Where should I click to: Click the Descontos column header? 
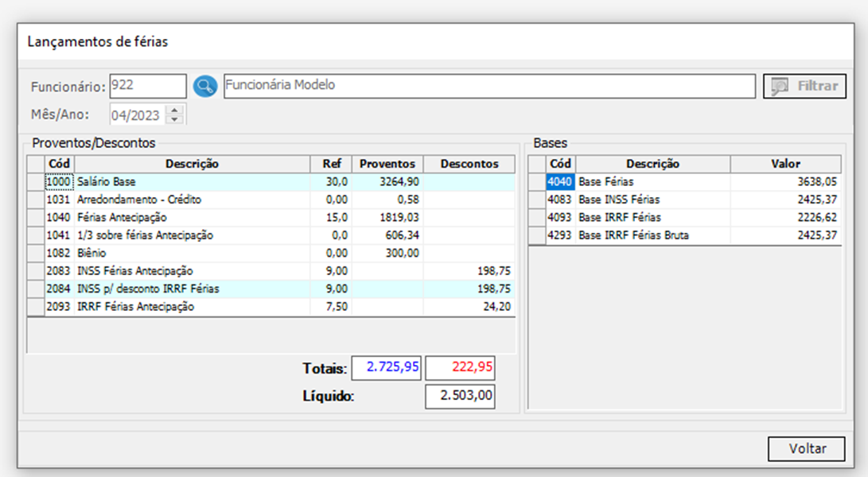click(469, 164)
